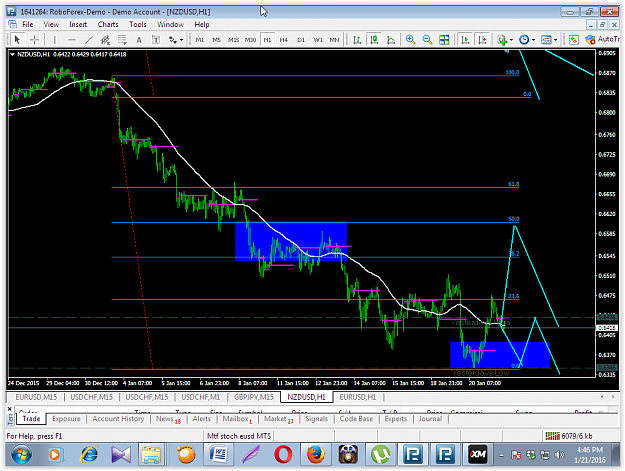The height and width of the screenshot is (471, 625).
Task: Open the templates dropdown
Action: 549,39
